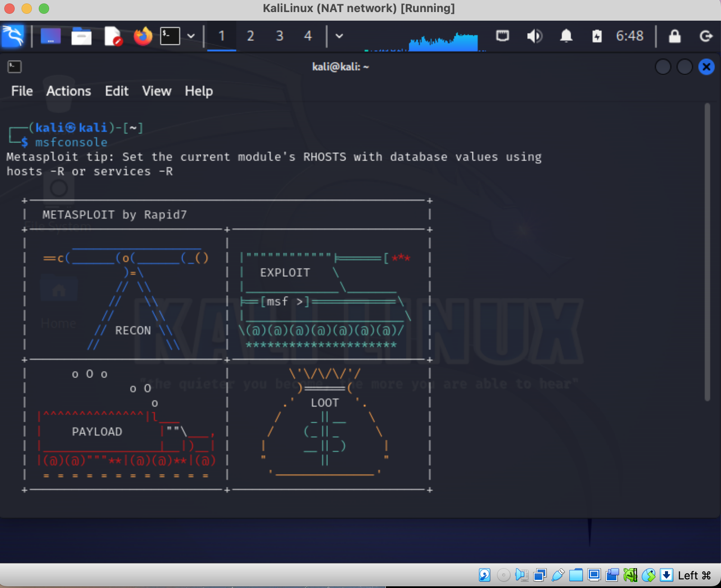Click the '[msf >]' text in the banner
This screenshot has height=588, width=721.
[285, 302]
